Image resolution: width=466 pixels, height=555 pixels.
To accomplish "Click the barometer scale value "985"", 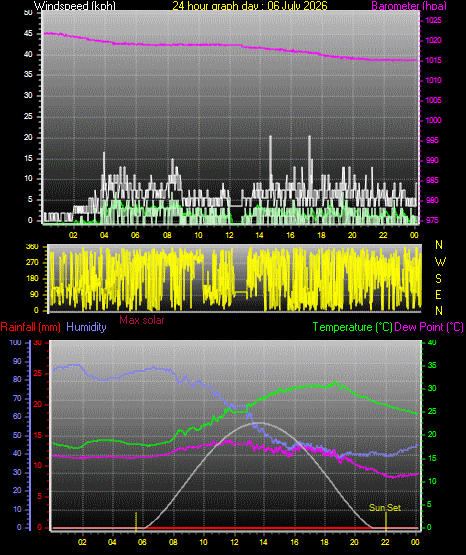I will (432, 181).
